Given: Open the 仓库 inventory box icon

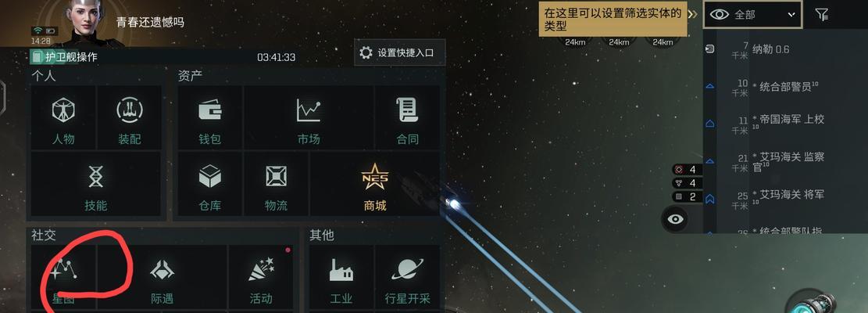Looking at the screenshot, I should [x=210, y=184].
